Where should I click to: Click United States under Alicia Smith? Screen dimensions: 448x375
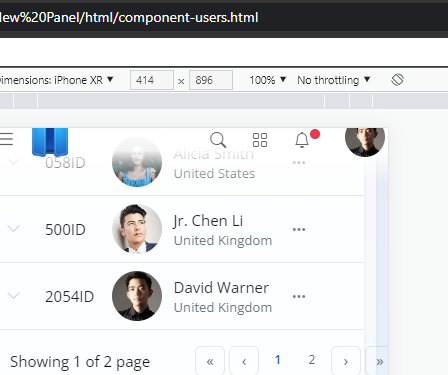(x=214, y=174)
